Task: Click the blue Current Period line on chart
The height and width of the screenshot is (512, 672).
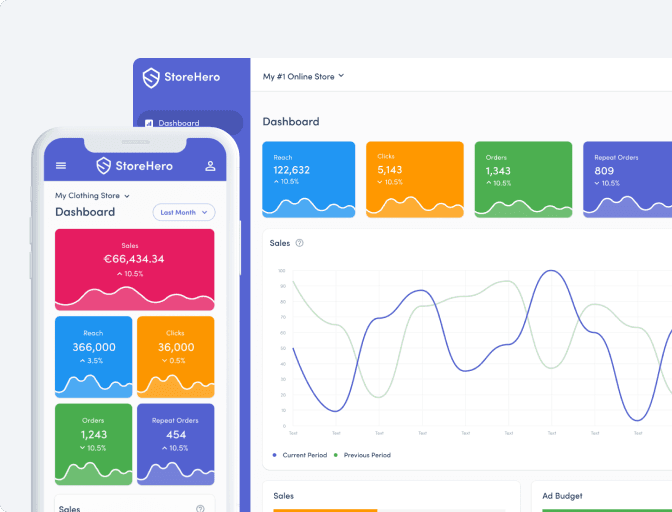Action: 551,271
